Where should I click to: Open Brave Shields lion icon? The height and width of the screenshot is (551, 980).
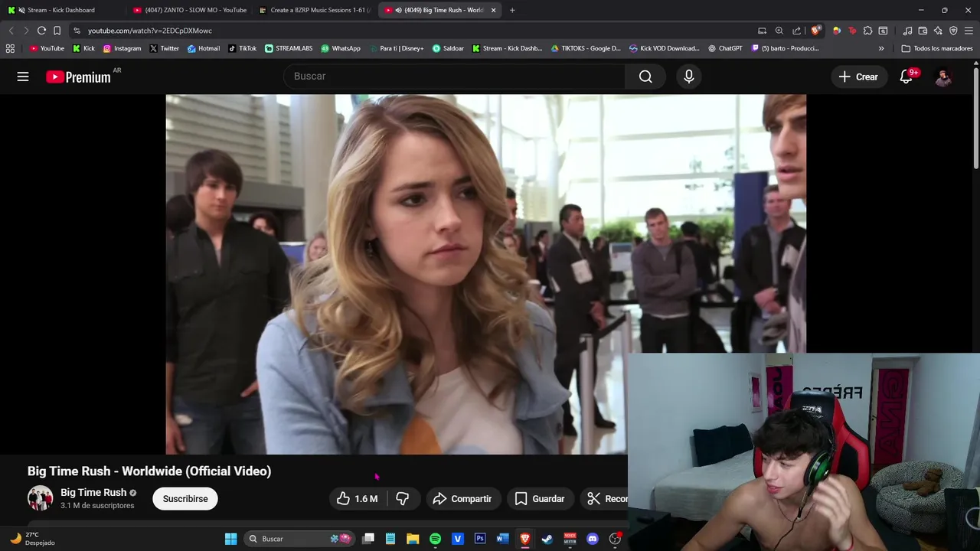[815, 31]
